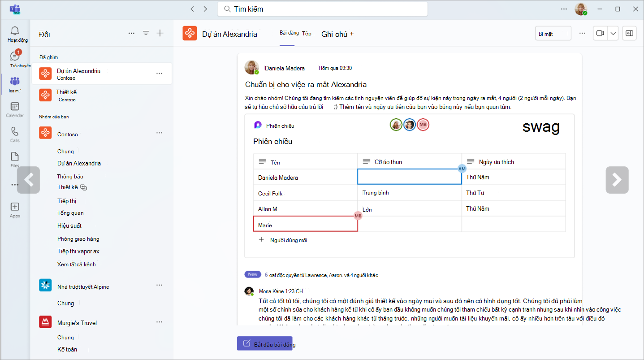This screenshot has width=644, height=360.
Task: Open the Ngày ưa thích column header
Action: click(x=514, y=161)
